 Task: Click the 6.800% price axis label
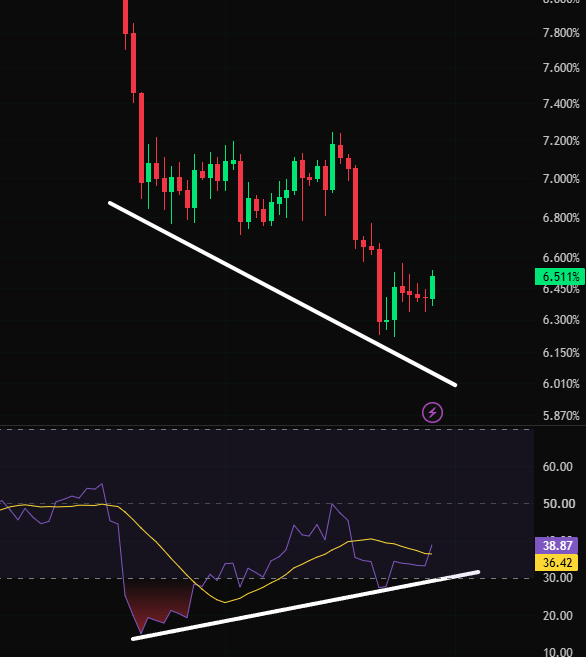coord(561,217)
